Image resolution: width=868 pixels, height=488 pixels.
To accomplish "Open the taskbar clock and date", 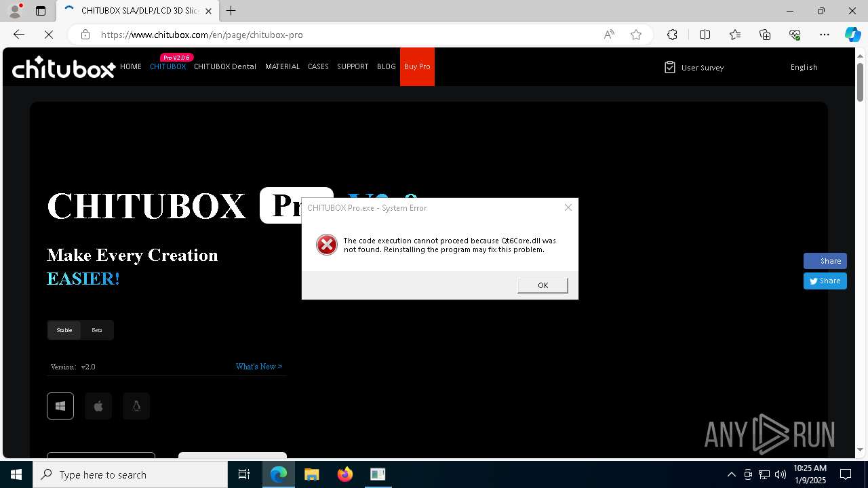I will click(x=810, y=474).
